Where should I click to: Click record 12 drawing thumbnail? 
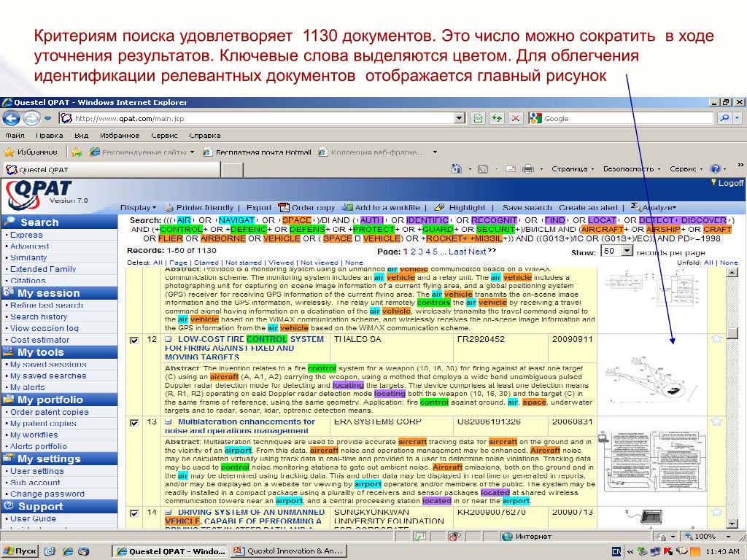pyautogui.click(x=653, y=378)
